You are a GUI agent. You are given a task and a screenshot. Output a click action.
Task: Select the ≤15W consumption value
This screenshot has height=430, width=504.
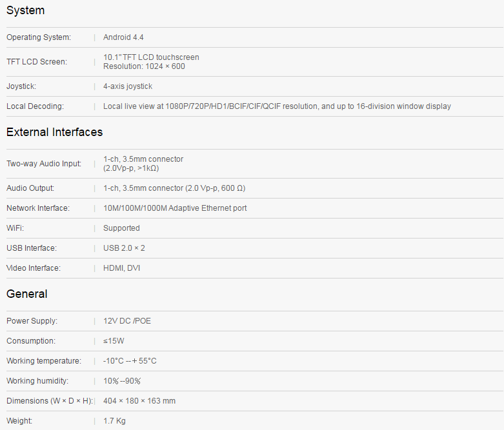click(x=114, y=341)
